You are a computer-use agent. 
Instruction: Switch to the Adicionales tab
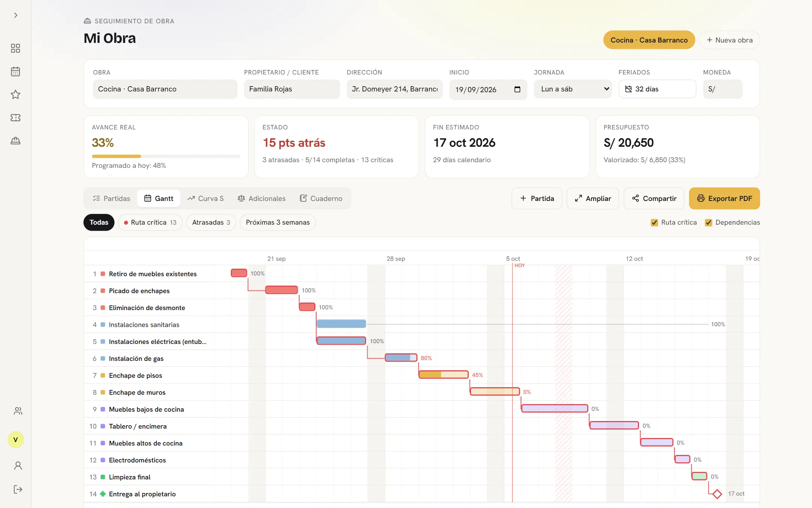[262, 198]
